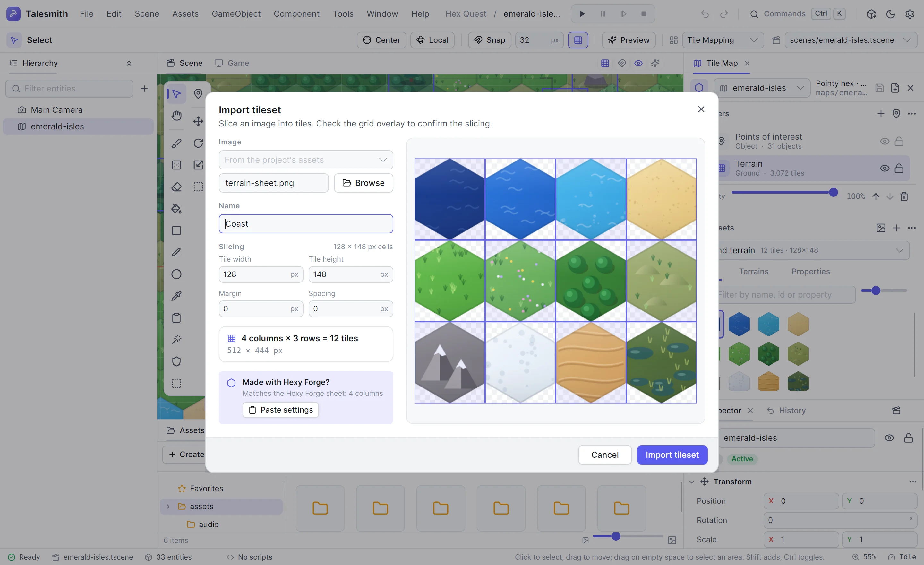Viewport: 924px width, 565px height.
Task: Adjust the Terrain layer opacity slider
Action: point(785,193)
